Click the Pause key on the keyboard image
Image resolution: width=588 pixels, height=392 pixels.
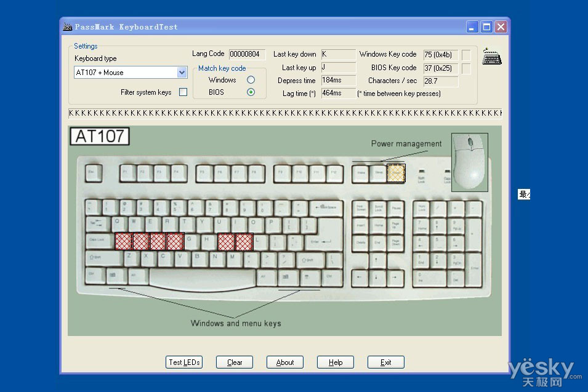click(396, 209)
